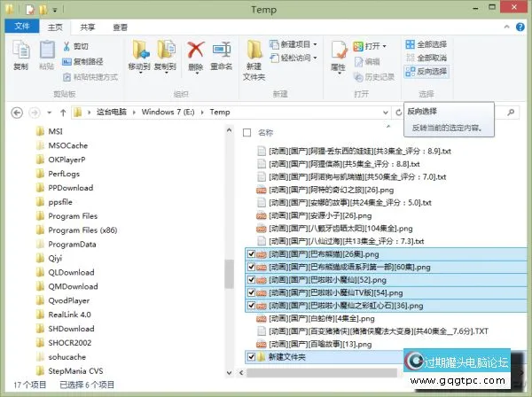Viewport: 532px width, 397px height.
Task: Expand the Open (打开) dropdown arrow
Action: pos(385,46)
